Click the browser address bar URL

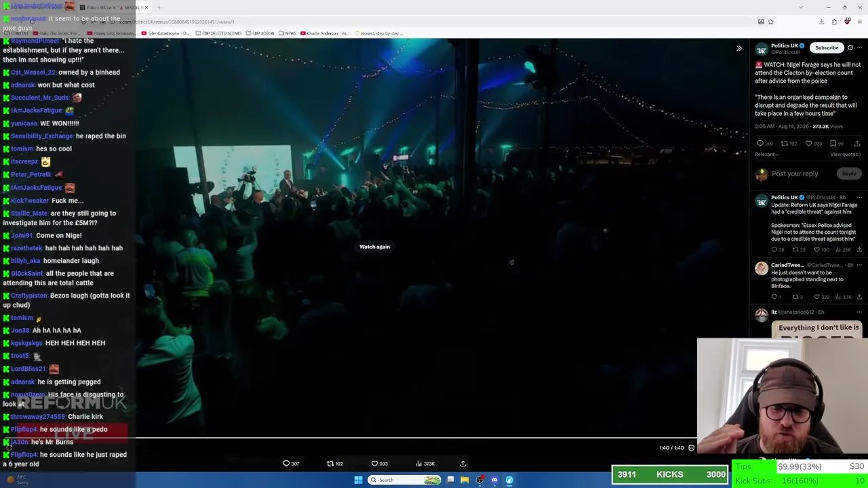[x=176, y=22]
